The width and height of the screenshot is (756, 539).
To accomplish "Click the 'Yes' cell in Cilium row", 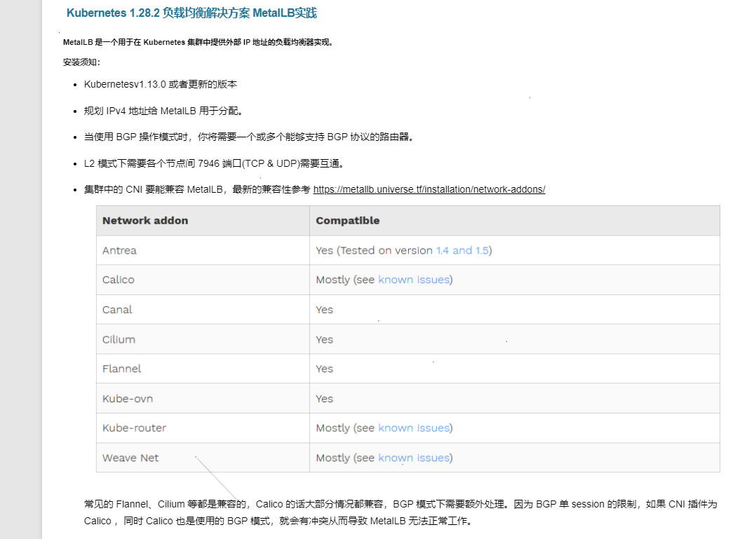I will [515, 339].
